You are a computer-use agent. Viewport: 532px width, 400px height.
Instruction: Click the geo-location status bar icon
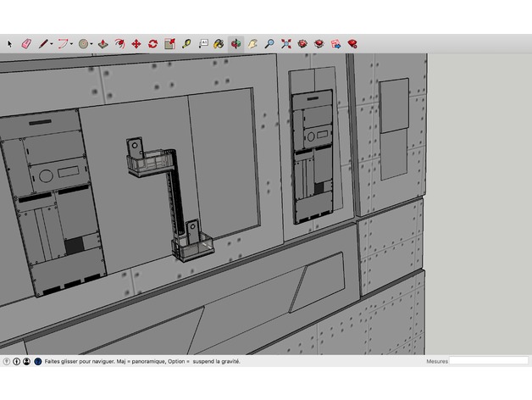point(7,362)
